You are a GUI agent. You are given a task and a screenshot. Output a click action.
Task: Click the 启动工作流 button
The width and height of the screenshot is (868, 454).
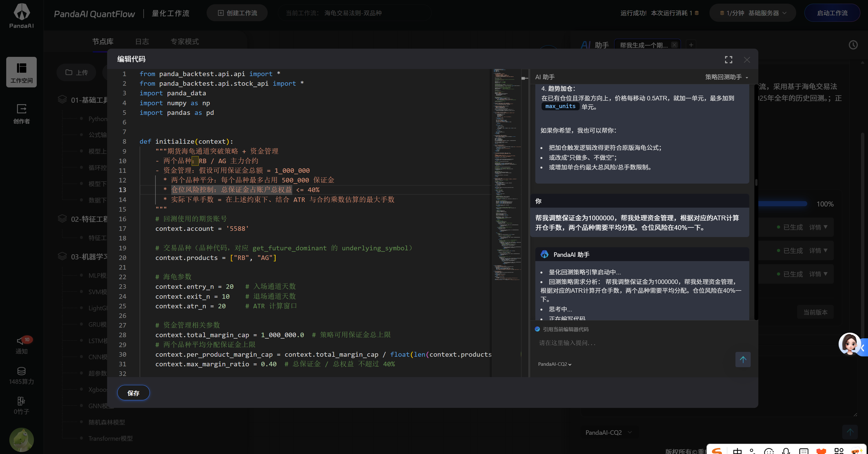point(832,13)
